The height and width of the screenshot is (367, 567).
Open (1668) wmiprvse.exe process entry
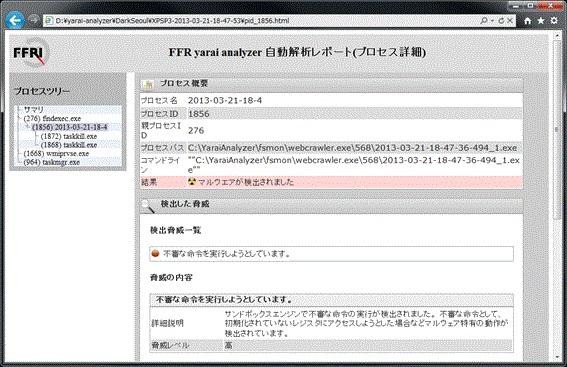click(x=56, y=154)
